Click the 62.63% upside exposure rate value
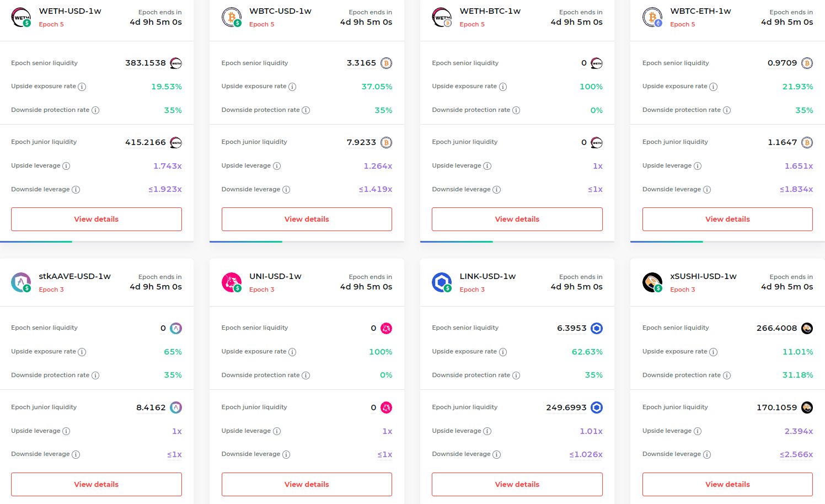This screenshot has width=825, height=504. point(587,352)
